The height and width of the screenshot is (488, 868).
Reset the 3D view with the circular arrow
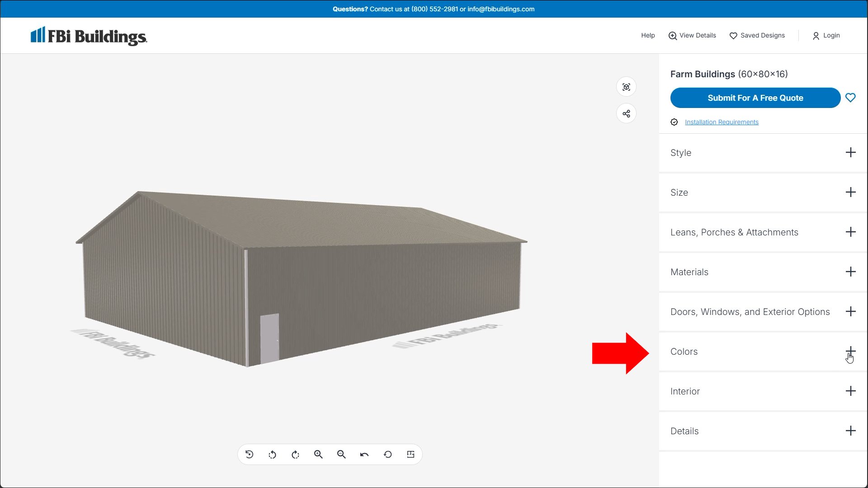(x=387, y=455)
